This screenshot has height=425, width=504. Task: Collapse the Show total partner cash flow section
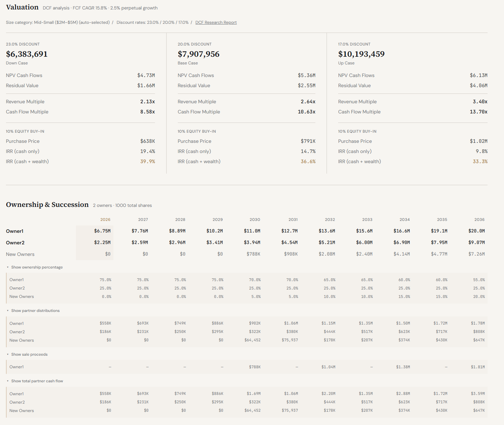35,381
